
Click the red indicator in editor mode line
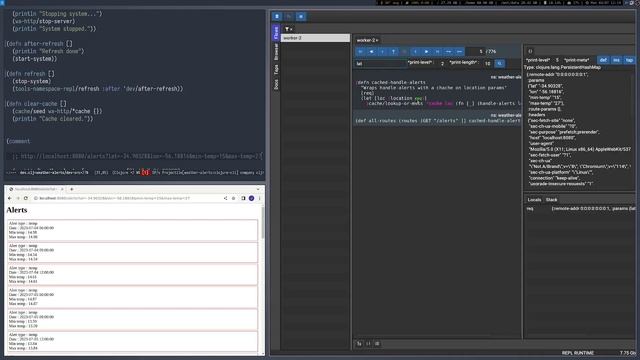point(145,173)
